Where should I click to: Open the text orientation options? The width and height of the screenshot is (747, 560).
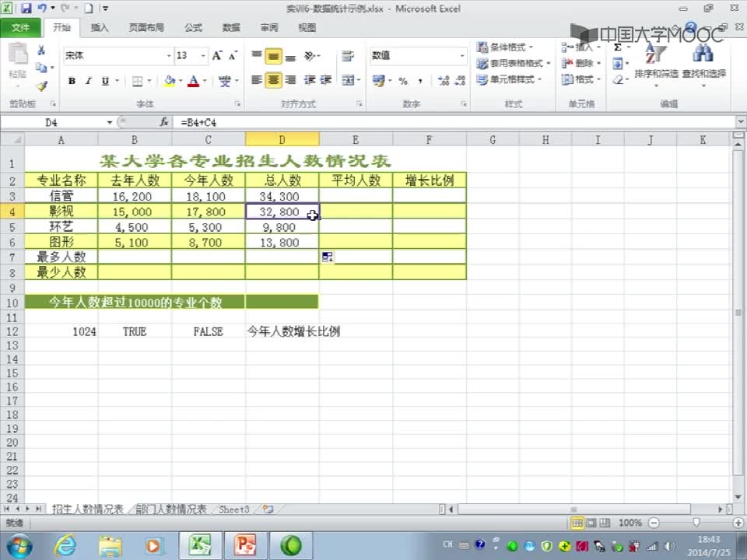[x=311, y=56]
